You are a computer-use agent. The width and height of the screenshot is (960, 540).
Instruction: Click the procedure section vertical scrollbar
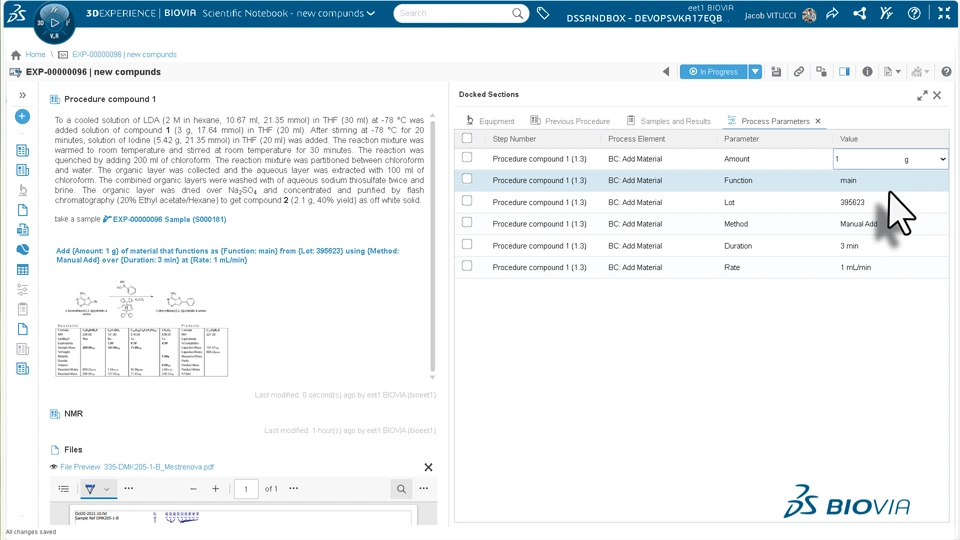click(433, 245)
